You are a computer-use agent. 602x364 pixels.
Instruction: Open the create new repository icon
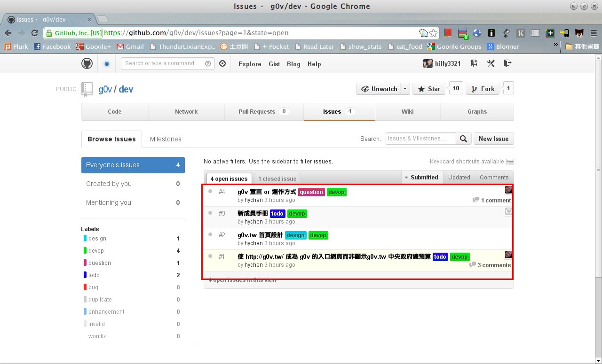tap(474, 63)
